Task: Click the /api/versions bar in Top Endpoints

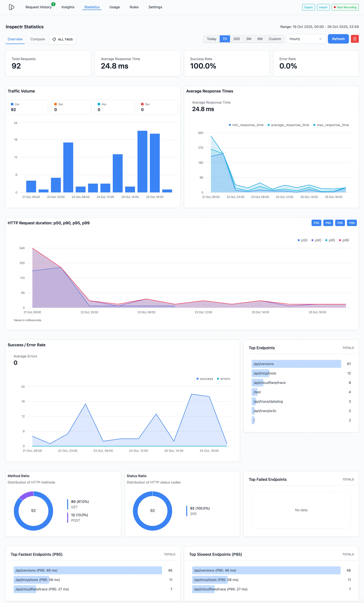Action: (296, 364)
